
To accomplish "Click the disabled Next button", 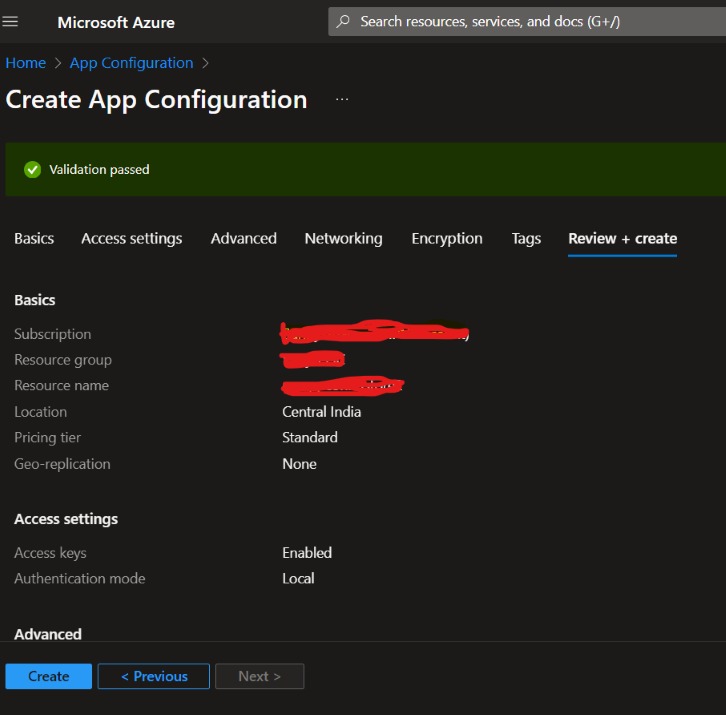I will coord(259,676).
